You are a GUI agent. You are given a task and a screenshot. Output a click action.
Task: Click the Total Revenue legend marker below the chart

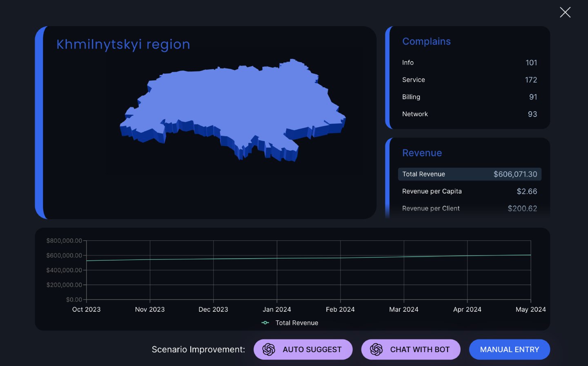point(265,322)
